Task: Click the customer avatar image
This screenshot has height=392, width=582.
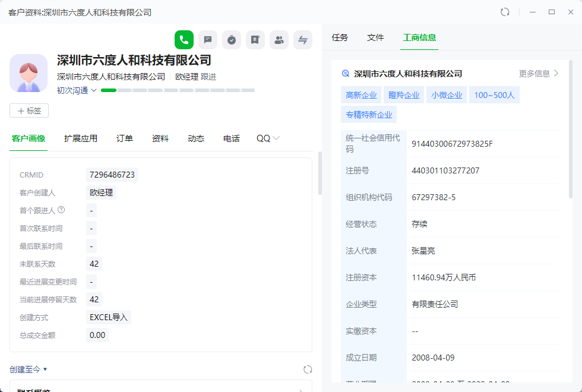Action: [x=29, y=73]
